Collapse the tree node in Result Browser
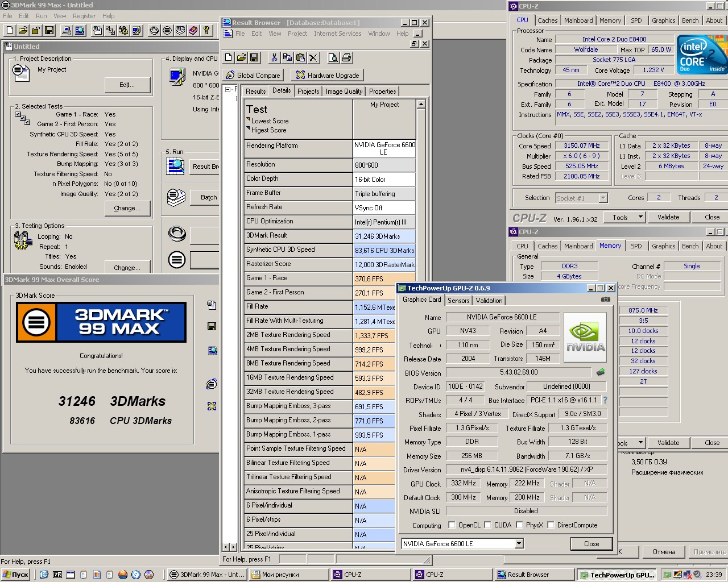This screenshot has height=582, width=728. tap(227, 89)
